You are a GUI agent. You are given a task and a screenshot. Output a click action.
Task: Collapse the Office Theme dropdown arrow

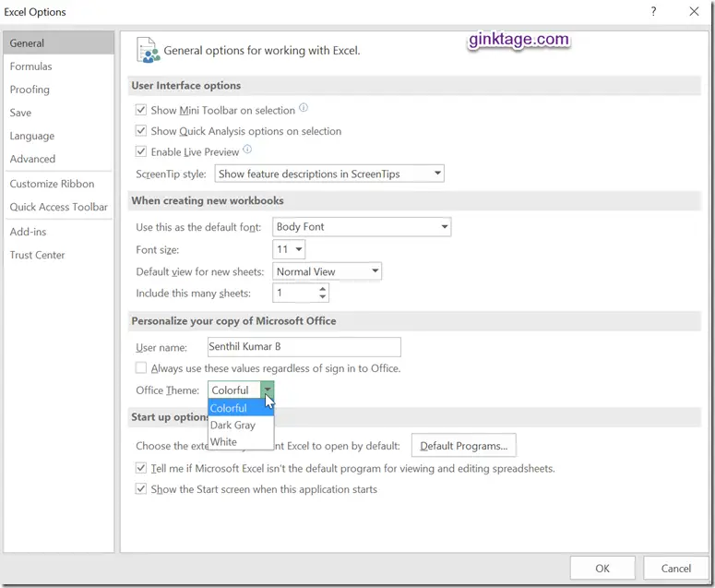[268, 390]
